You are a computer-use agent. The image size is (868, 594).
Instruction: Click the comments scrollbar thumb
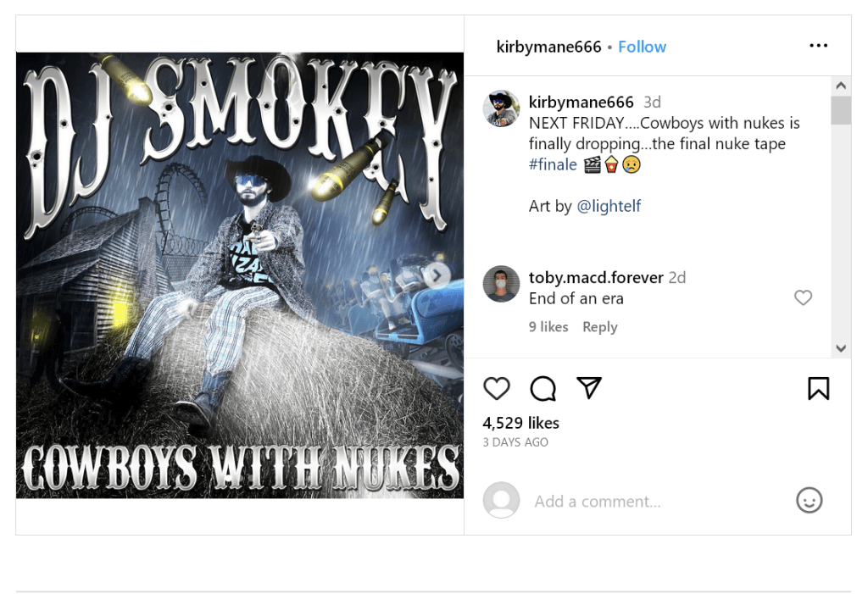point(840,110)
